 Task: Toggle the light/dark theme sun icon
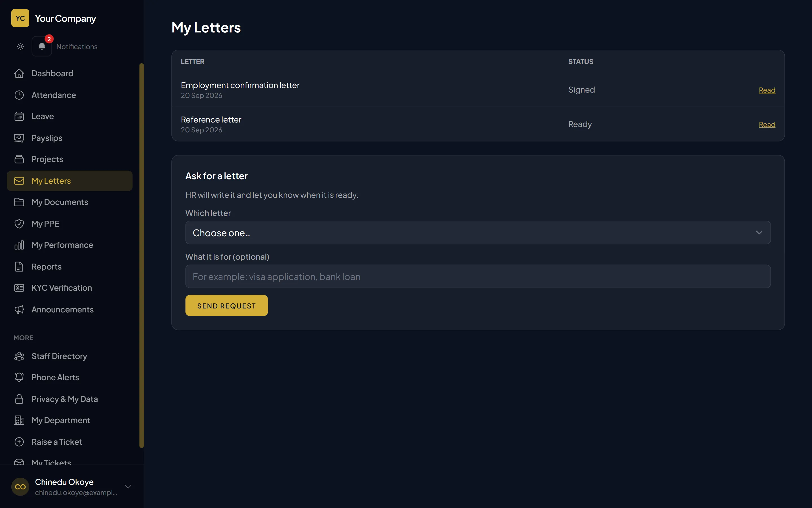pyautogui.click(x=20, y=46)
